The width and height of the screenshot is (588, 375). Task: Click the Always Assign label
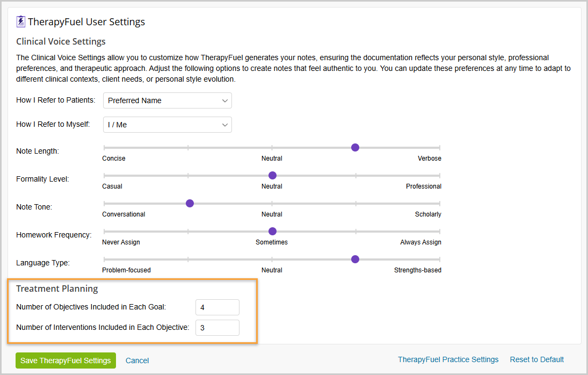click(x=420, y=242)
